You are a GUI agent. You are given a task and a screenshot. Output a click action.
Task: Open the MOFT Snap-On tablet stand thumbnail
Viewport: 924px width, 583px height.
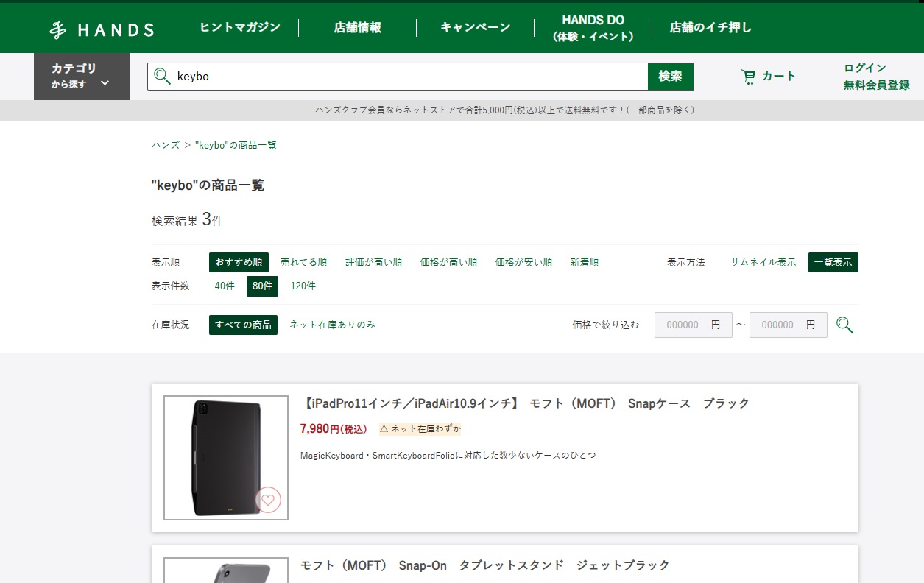pos(226,570)
